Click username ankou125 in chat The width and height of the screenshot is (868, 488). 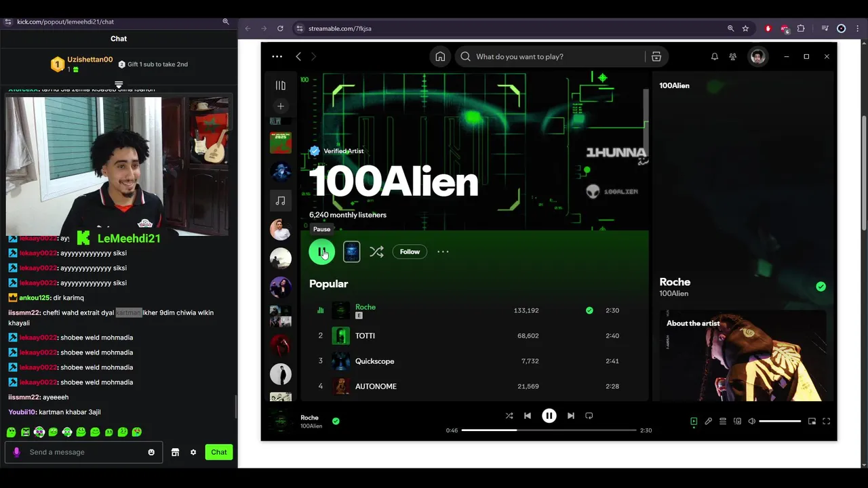point(35,298)
